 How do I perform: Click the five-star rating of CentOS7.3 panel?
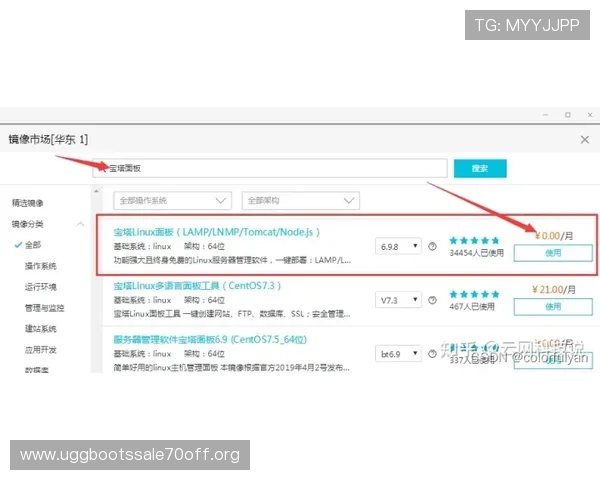tap(474, 294)
